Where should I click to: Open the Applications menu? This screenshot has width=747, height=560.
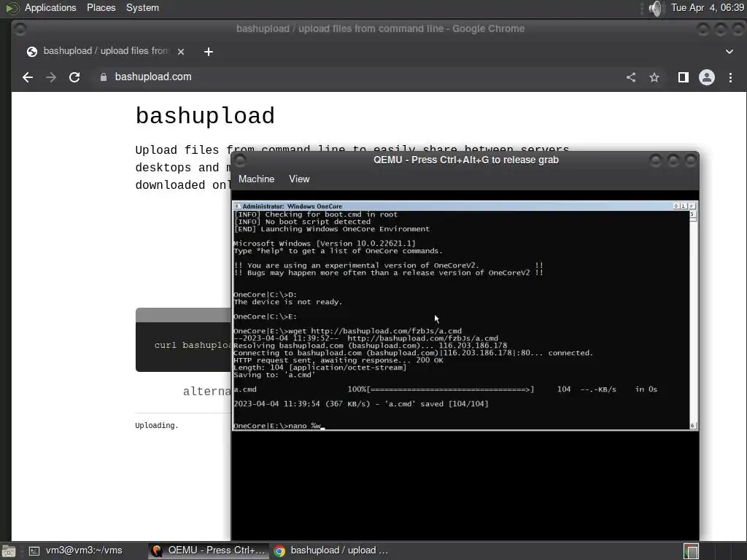pyautogui.click(x=50, y=7)
